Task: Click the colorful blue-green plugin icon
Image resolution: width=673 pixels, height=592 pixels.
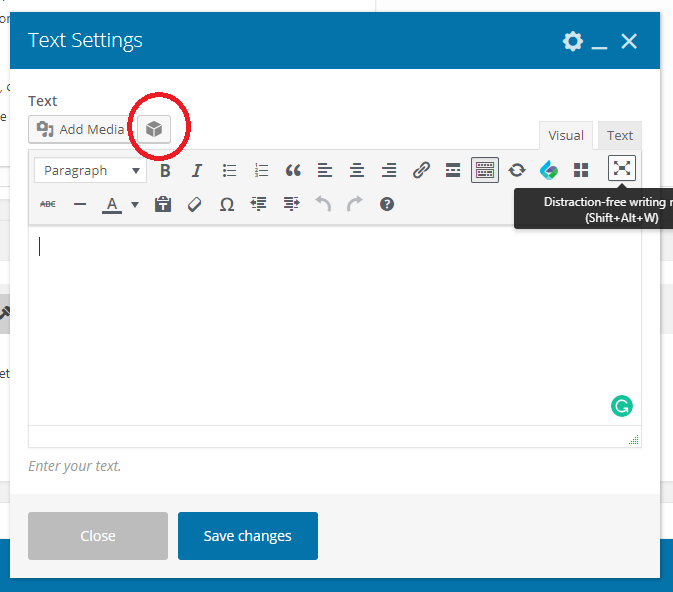Action: (x=549, y=170)
